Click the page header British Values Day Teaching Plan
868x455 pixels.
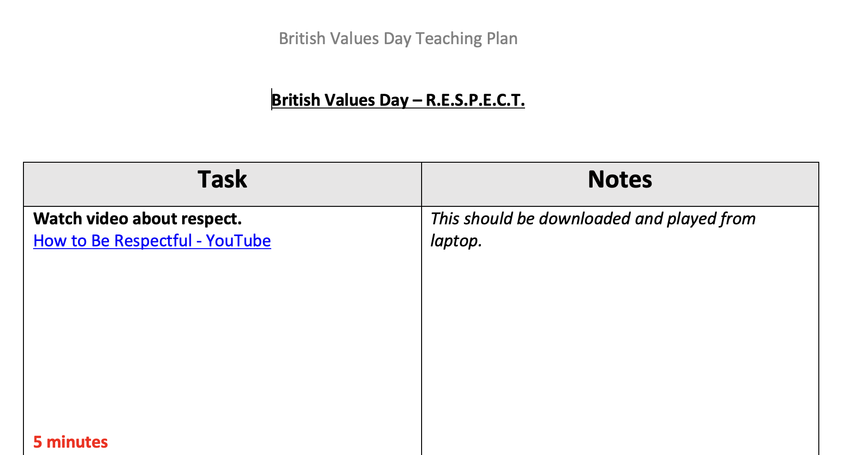coord(398,39)
